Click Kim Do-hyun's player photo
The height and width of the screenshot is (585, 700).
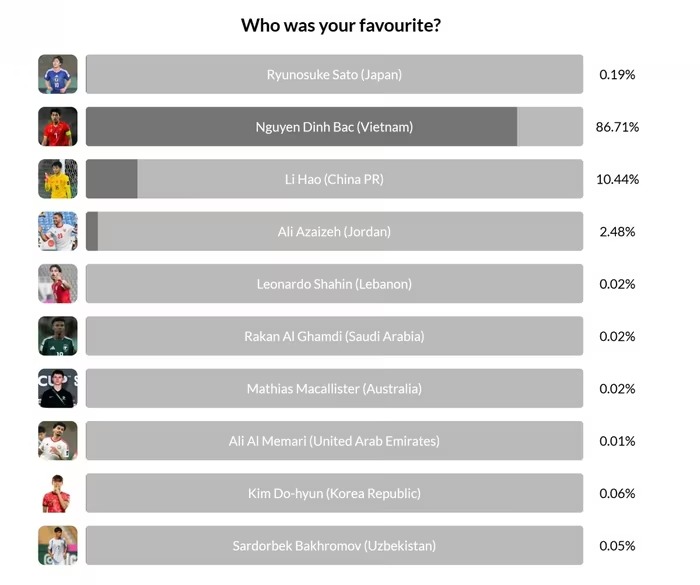pos(57,493)
